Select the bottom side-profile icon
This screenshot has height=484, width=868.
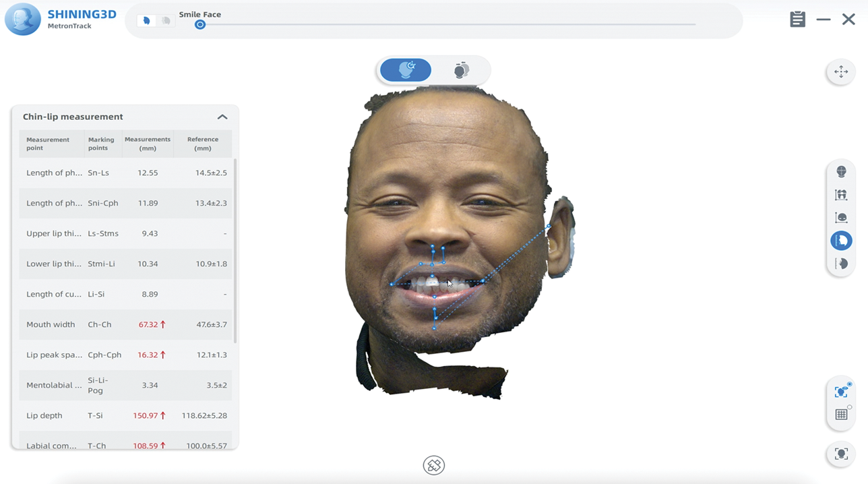[841, 264]
